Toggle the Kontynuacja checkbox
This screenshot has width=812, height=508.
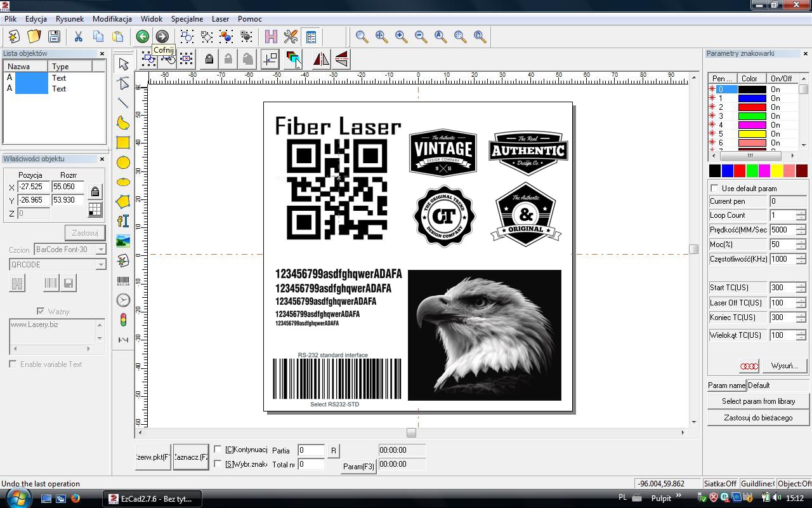218,450
